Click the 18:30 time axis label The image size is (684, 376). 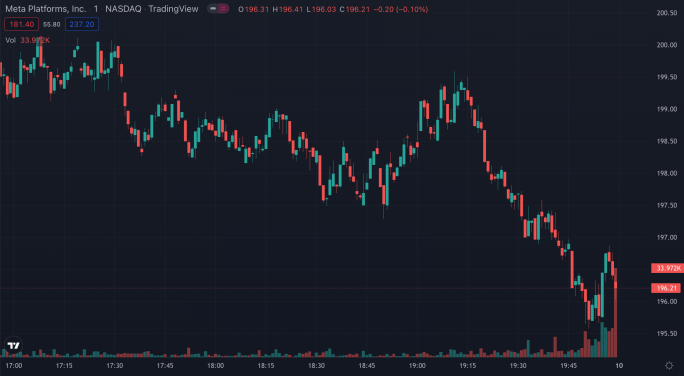click(316, 366)
